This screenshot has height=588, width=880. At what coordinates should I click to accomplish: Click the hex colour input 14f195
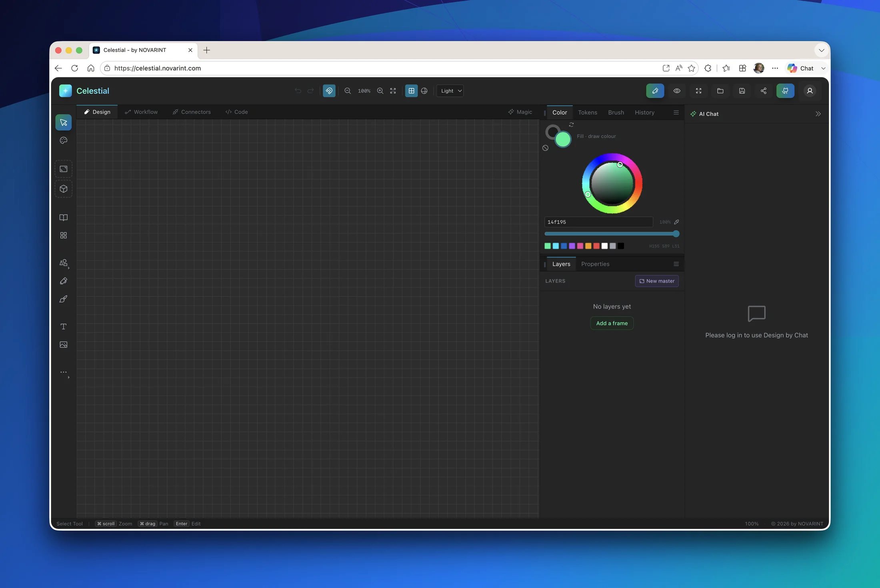[598, 222]
